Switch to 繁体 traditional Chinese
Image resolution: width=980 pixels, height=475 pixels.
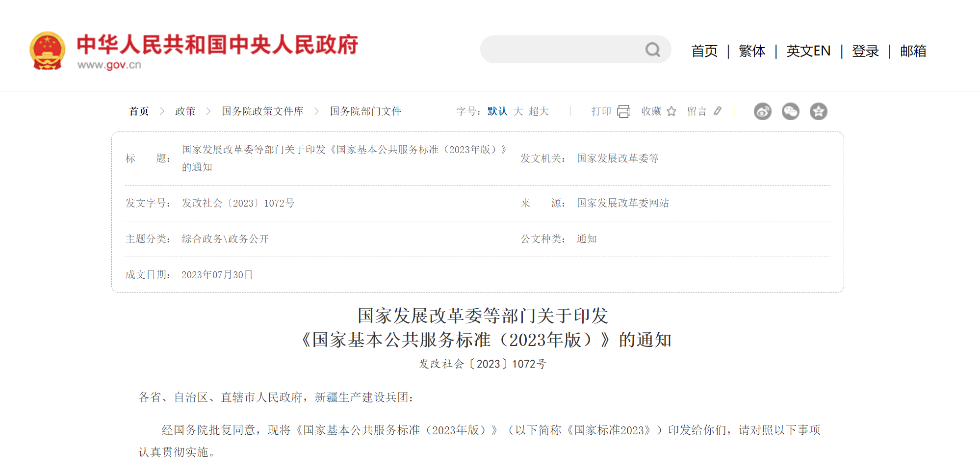pos(751,51)
